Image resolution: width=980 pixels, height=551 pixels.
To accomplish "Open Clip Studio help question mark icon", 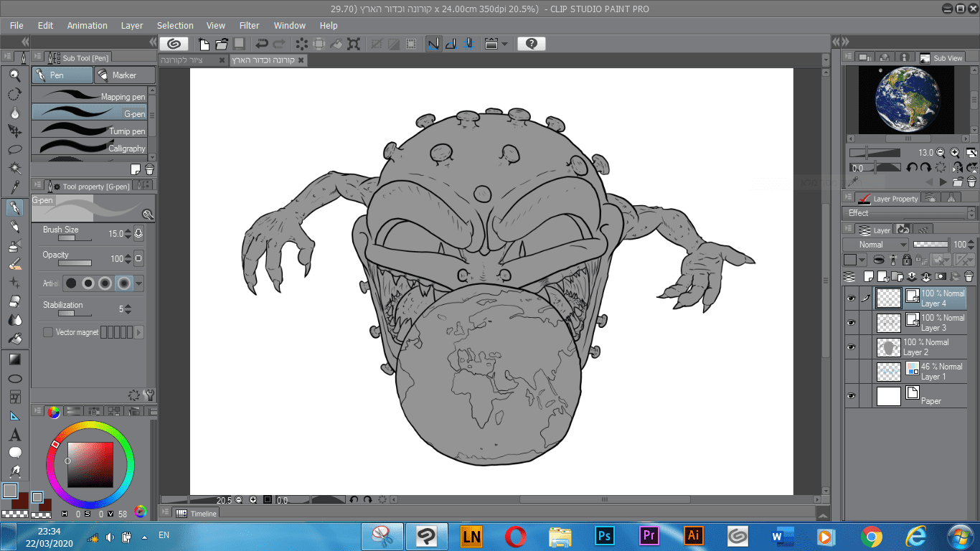I will click(x=531, y=44).
